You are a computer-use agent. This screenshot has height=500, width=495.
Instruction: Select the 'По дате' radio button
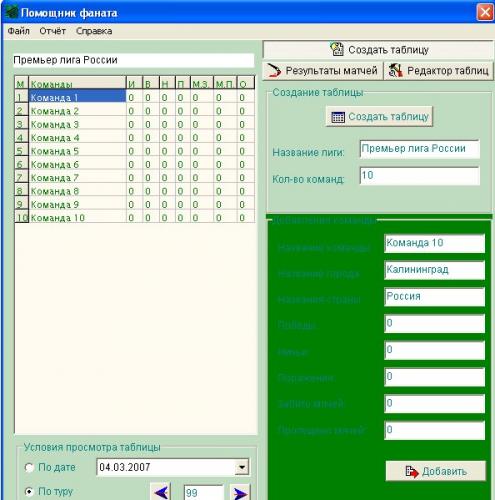click(29, 467)
